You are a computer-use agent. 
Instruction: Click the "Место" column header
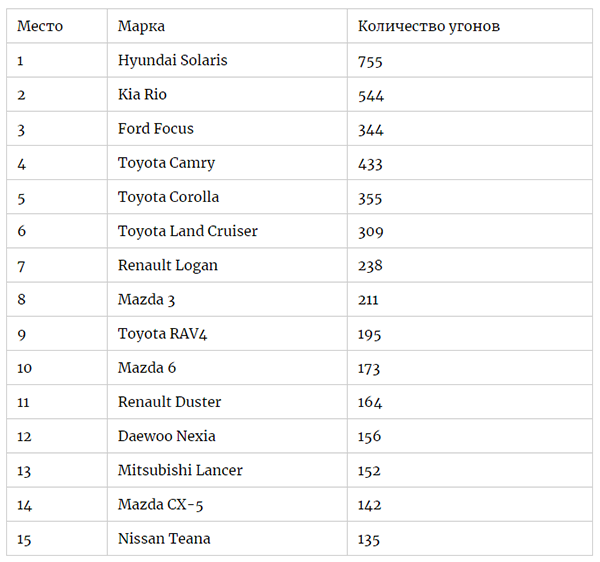tap(40, 26)
